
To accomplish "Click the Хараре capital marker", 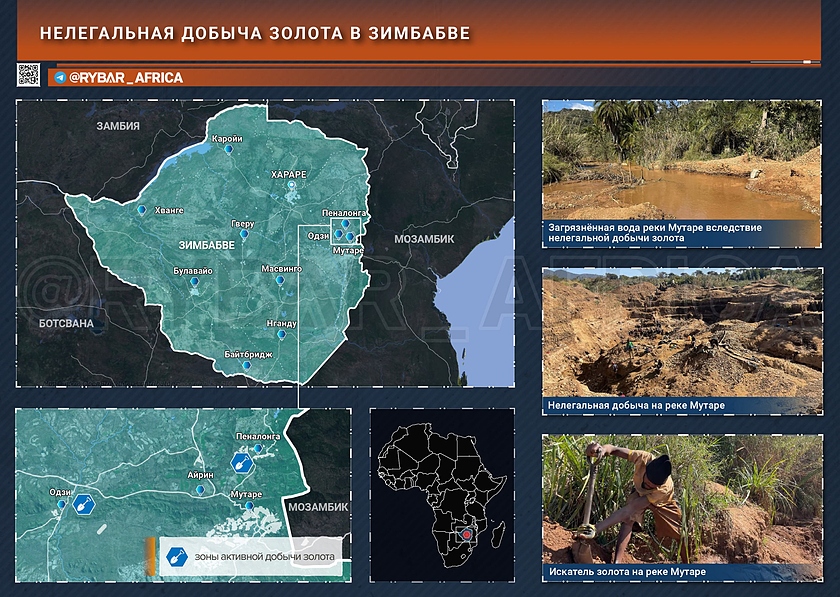I will (x=292, y=185).
